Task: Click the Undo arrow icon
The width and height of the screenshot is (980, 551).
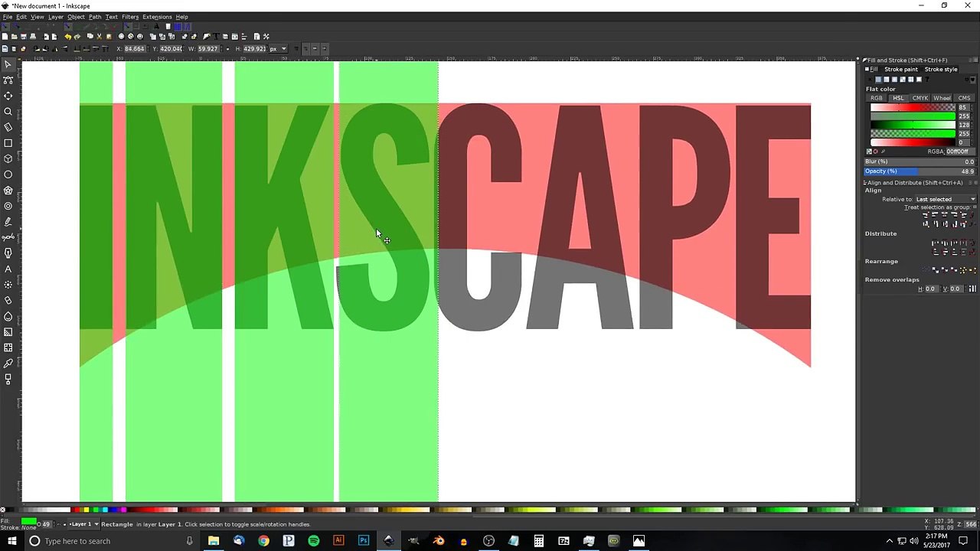Action: [67, 37]
